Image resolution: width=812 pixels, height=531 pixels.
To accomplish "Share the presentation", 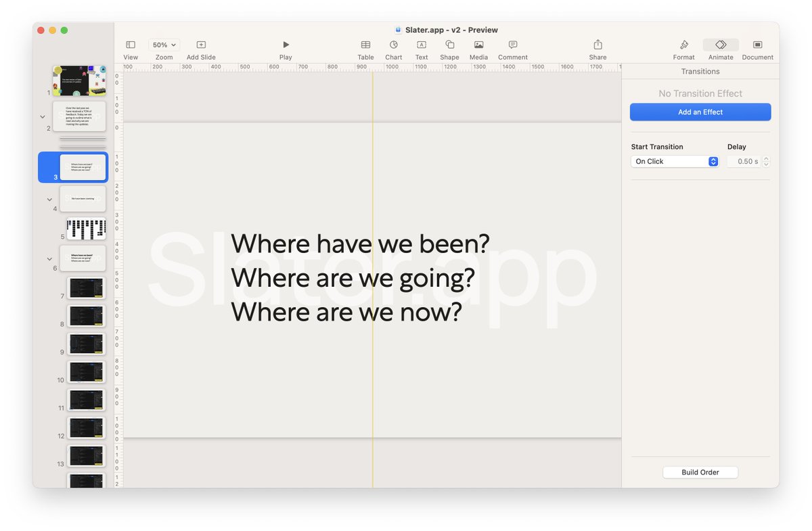I will point(597,45).
